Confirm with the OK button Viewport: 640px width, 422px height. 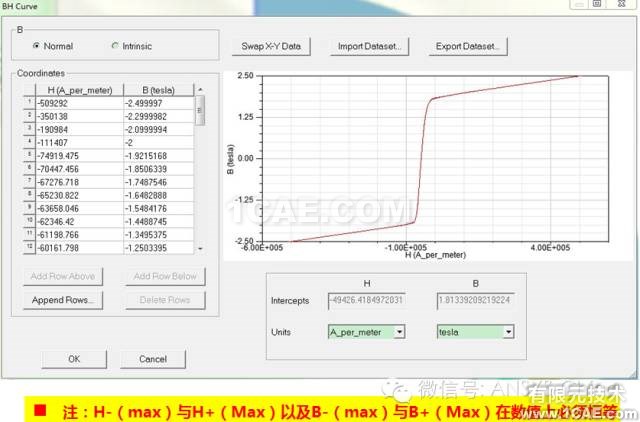[74, 359]
